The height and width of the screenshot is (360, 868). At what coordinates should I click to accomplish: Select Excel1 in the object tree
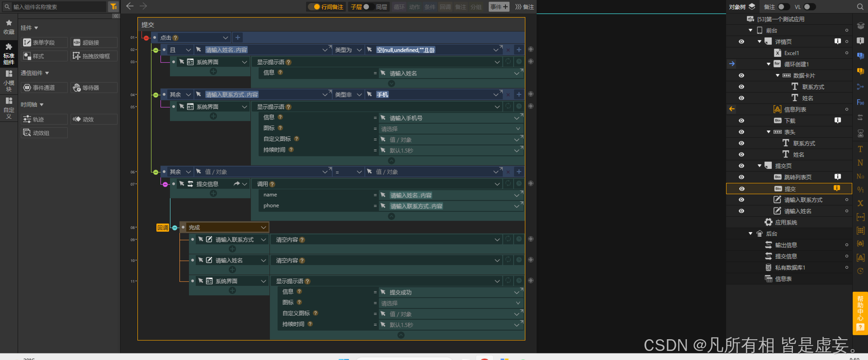pyautogui.click(x=791, y=53)
